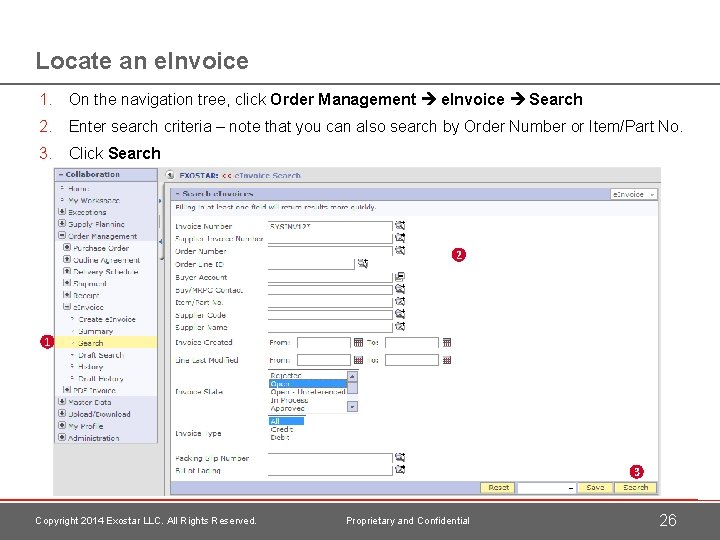Expand the Purchase Order node
This screenshot has width=720, height=540.
(x=67, y=248)
